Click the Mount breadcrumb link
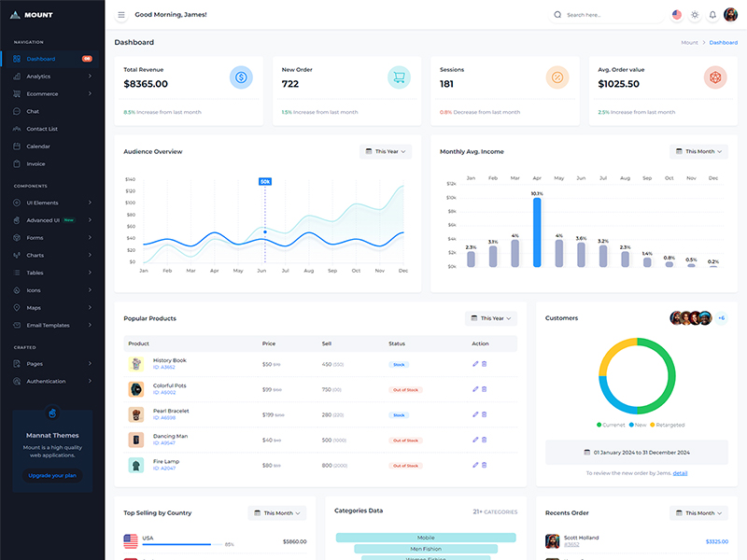The image size is (747, 560). [x=689, y=42]
